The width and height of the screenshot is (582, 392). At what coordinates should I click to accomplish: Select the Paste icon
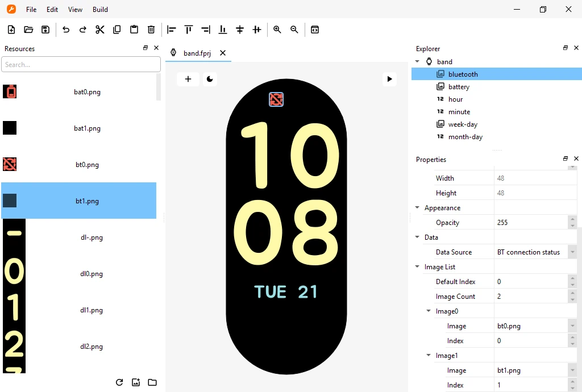[134, 30]
